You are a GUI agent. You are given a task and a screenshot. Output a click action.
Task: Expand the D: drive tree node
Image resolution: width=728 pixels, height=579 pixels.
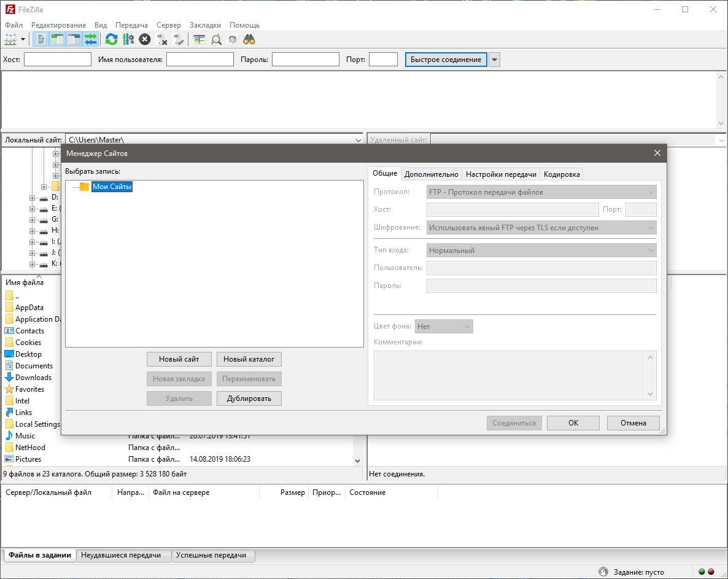pyautogui.click(x=32, y=198)
